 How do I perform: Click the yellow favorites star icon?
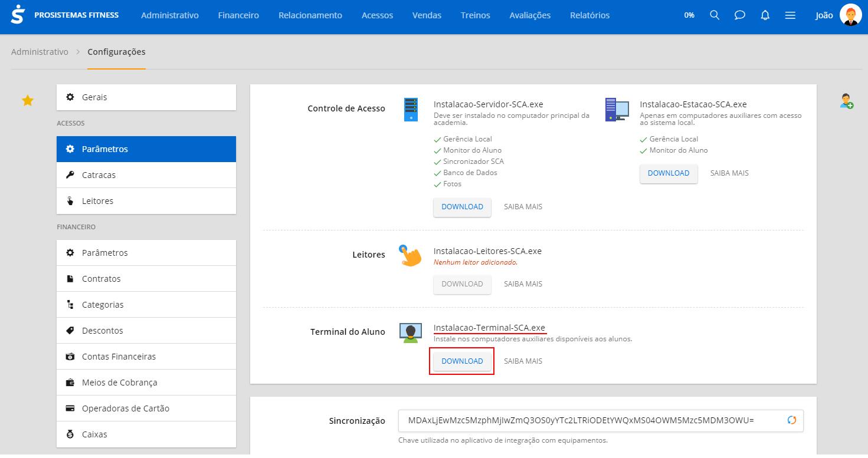[28, 101]
